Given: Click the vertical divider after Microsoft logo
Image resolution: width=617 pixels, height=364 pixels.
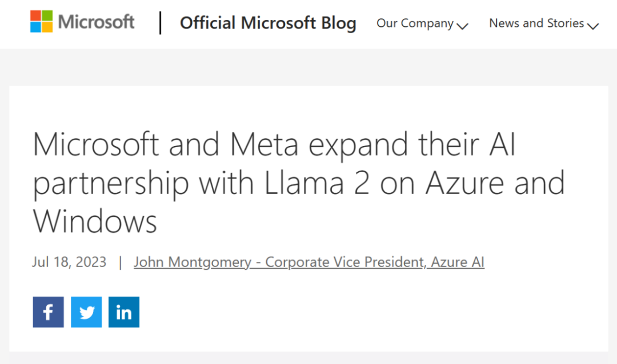Looking at the screenshot, I should (x=161, y=23).
